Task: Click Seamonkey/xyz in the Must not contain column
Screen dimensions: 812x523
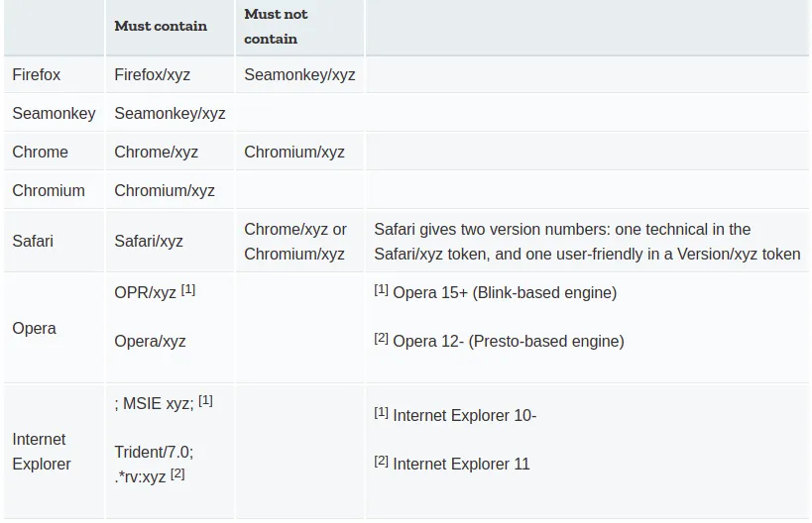Action: [x=299, y=74]
